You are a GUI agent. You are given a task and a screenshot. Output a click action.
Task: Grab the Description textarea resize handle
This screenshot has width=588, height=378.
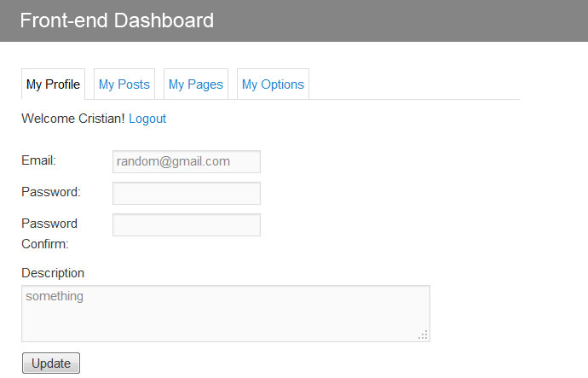click(x=423, y=335)
